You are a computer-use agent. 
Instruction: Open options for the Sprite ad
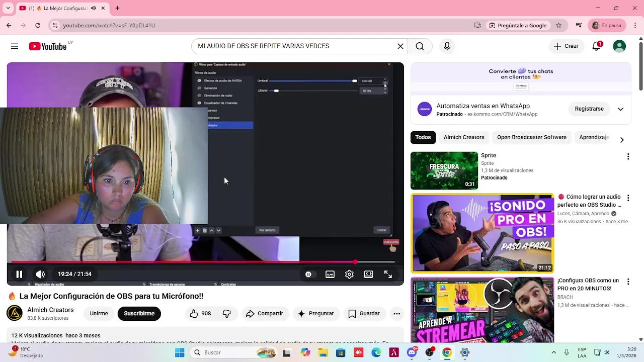tap(628, 157)
